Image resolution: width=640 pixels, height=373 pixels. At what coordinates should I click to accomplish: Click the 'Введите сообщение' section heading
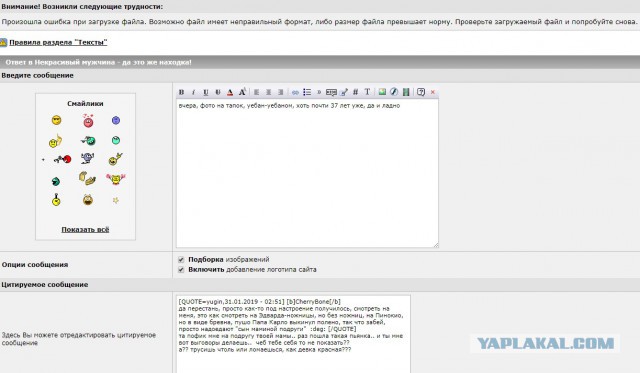(x=38, y=75)
